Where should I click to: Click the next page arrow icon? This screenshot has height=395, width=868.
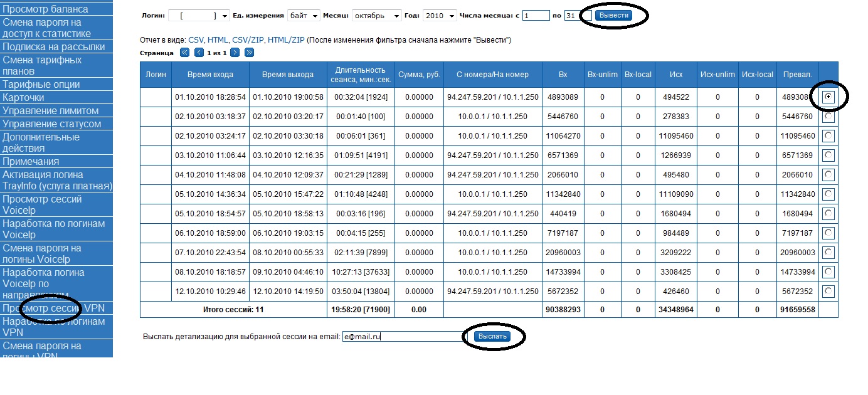235,53
